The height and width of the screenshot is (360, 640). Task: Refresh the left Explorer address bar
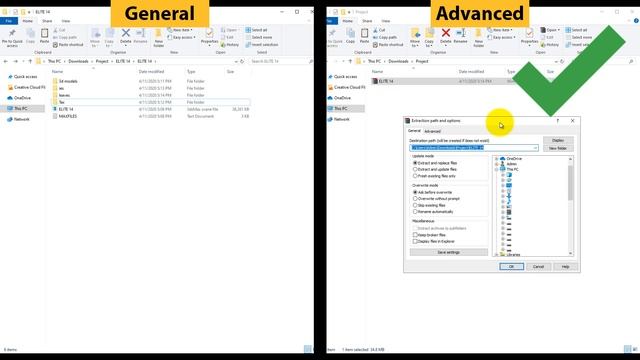point(242,61)
